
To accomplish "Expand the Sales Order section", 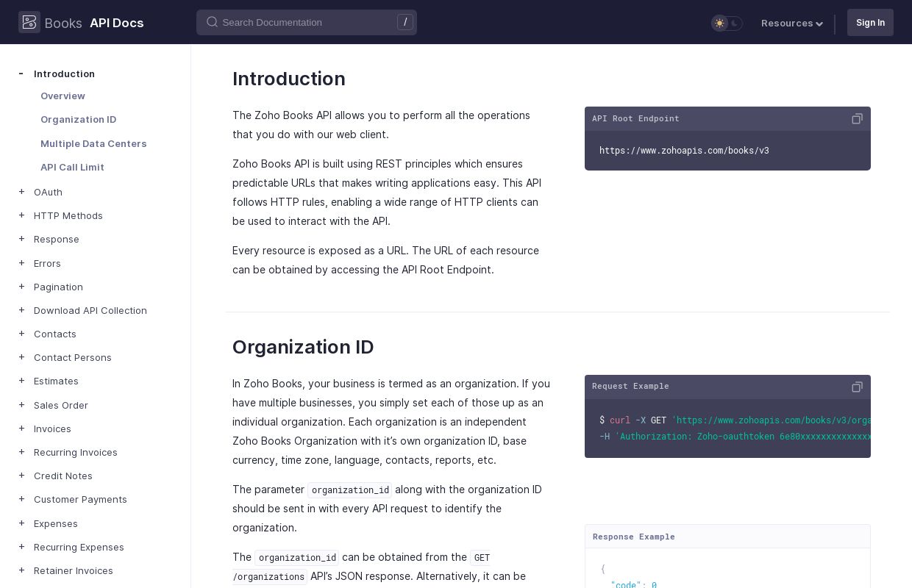I will [x=21, y=405].
